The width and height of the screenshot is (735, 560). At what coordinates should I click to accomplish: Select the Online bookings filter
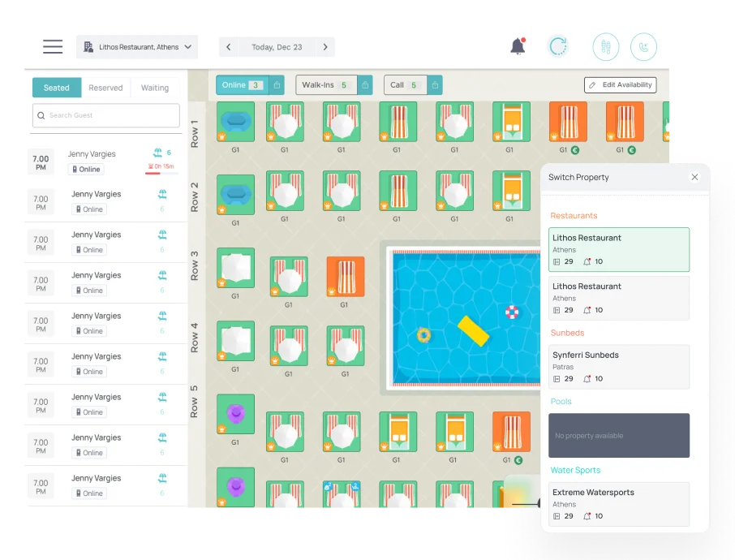(243, 85)
